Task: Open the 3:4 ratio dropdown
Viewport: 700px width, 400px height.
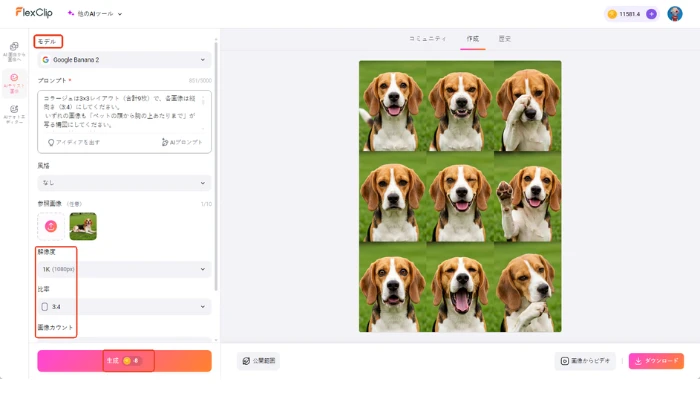Action: [124, 307]
